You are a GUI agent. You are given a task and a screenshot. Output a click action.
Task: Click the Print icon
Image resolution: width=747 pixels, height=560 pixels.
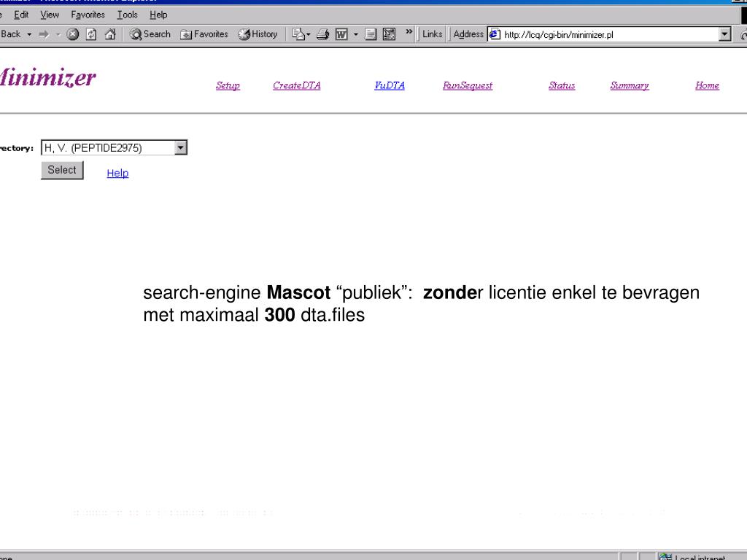(322, 34)
